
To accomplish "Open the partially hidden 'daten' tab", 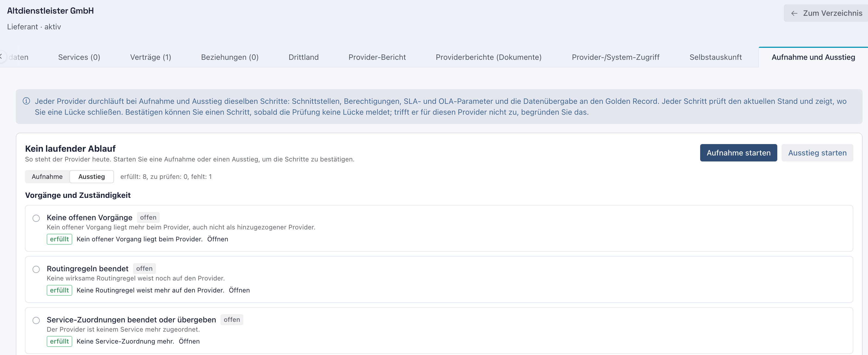I will click(19, 57).
